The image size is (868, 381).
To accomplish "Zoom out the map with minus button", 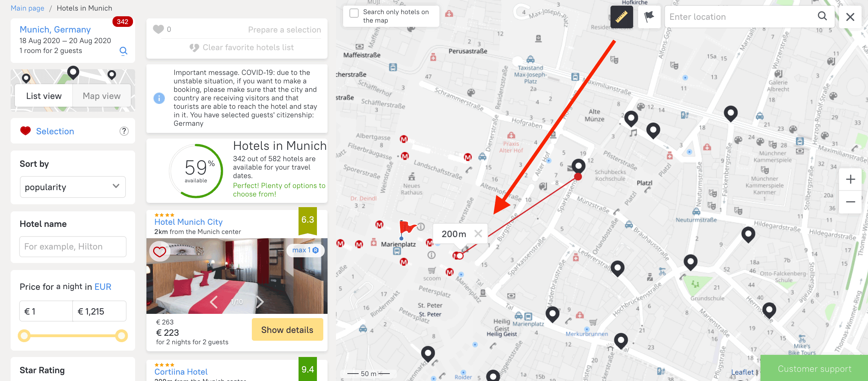I will tap(850, 202).
